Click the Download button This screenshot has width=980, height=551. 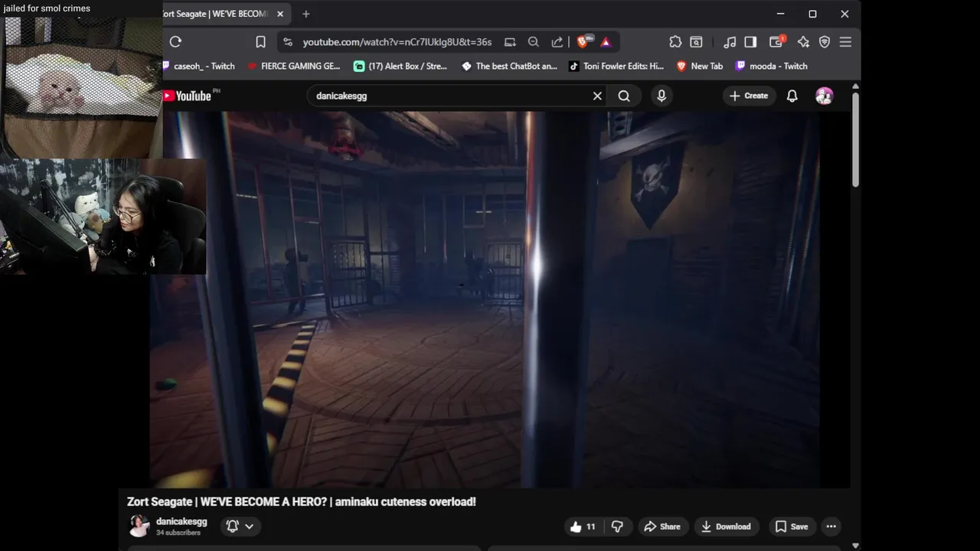[727, 527]
